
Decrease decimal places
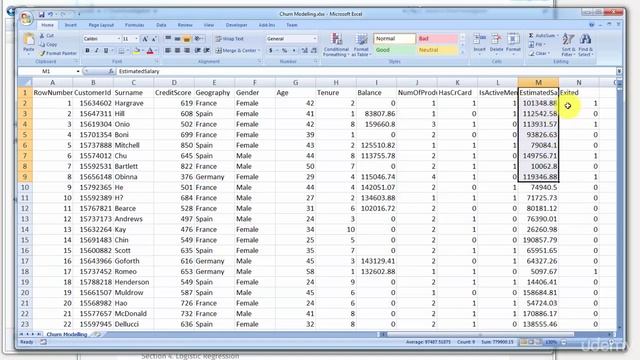coord(313,51)
